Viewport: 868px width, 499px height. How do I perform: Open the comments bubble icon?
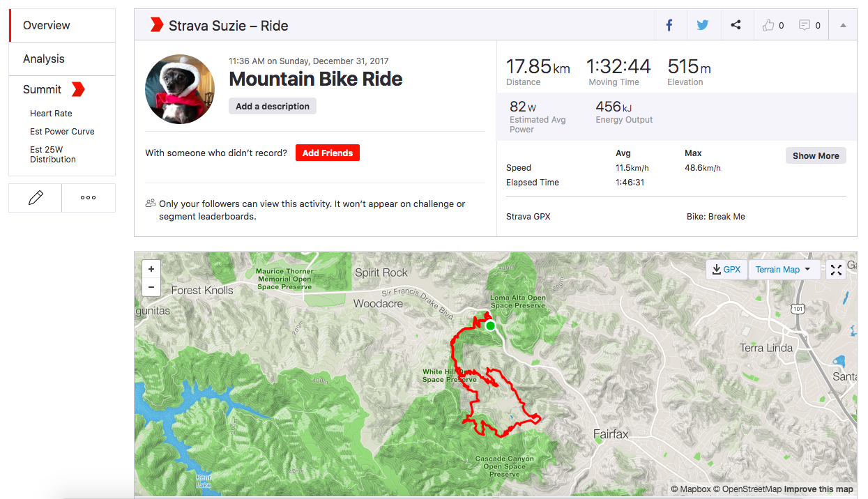(805, 24)
